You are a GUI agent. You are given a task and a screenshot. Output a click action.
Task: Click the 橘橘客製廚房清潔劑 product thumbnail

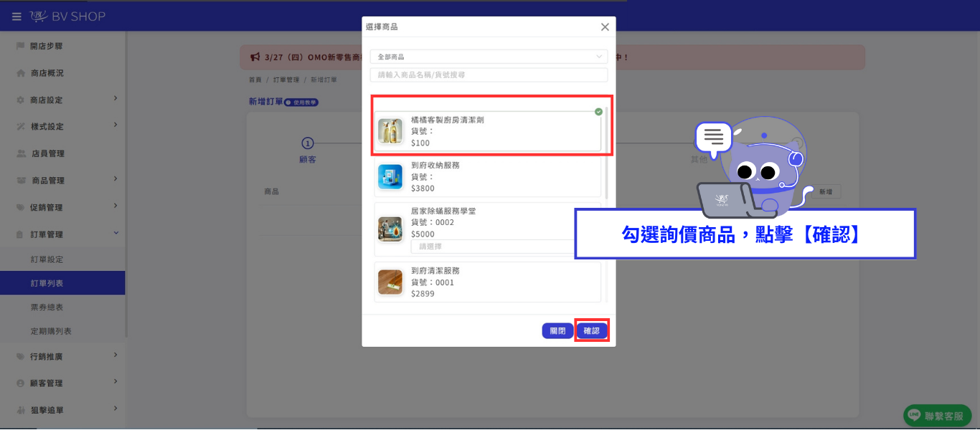[x=390, y=131]
